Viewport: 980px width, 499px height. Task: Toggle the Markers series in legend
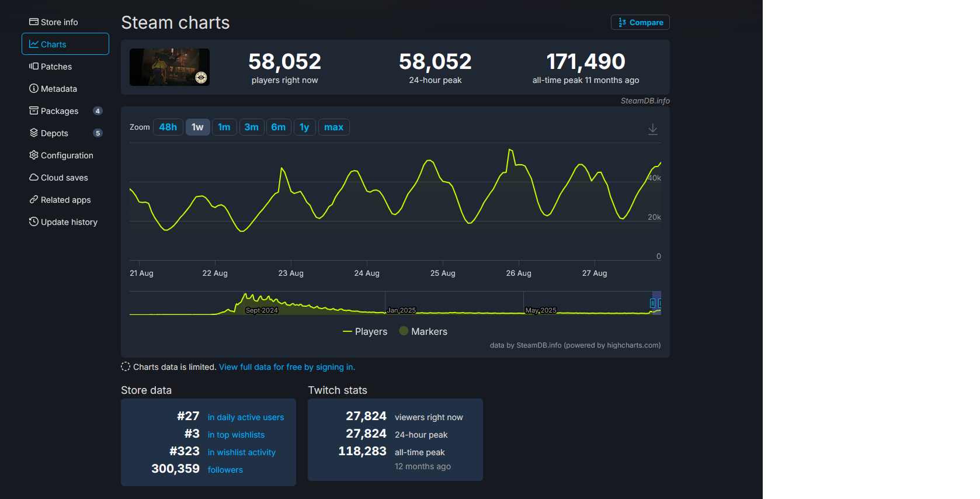point(423,331)
